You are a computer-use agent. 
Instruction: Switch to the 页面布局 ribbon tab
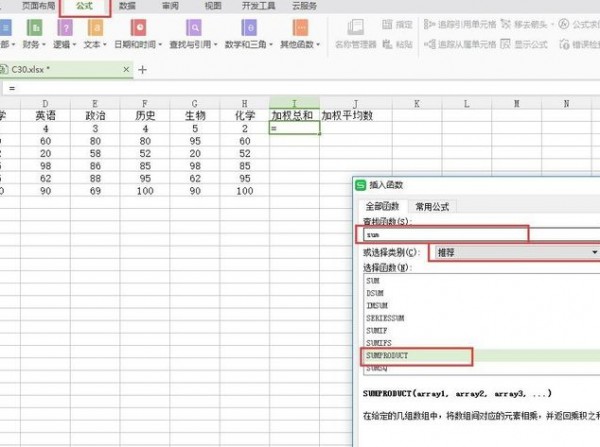(x=38, y=6)
